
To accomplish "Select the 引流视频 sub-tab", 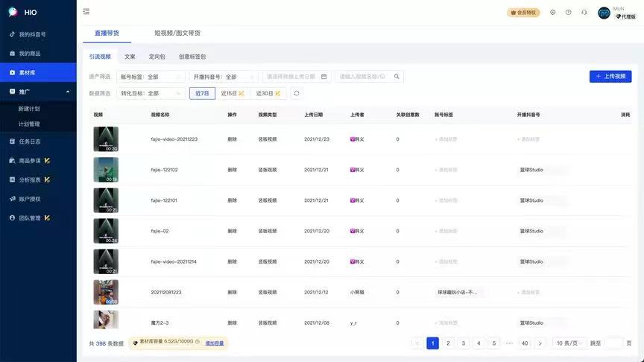I will click(100, 57).
